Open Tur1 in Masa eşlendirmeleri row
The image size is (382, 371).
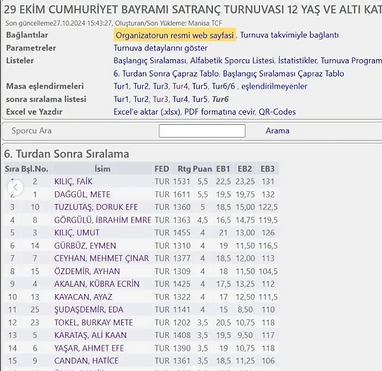tap(121, 86)
